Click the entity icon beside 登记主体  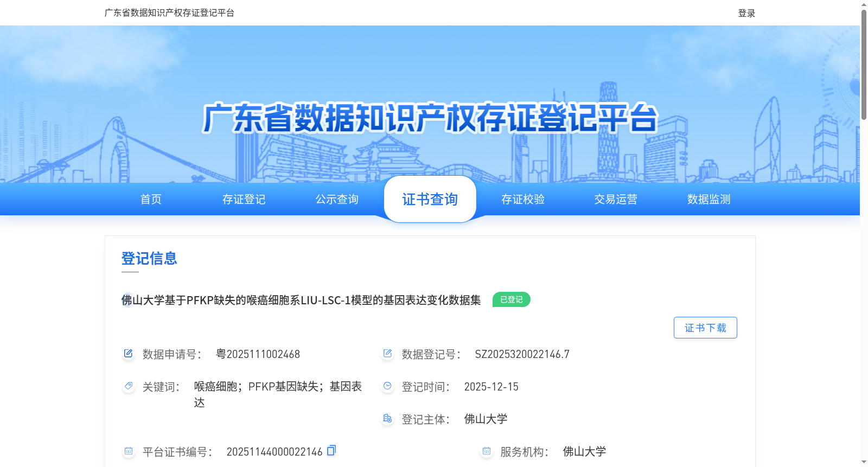(x=387, y=419)
